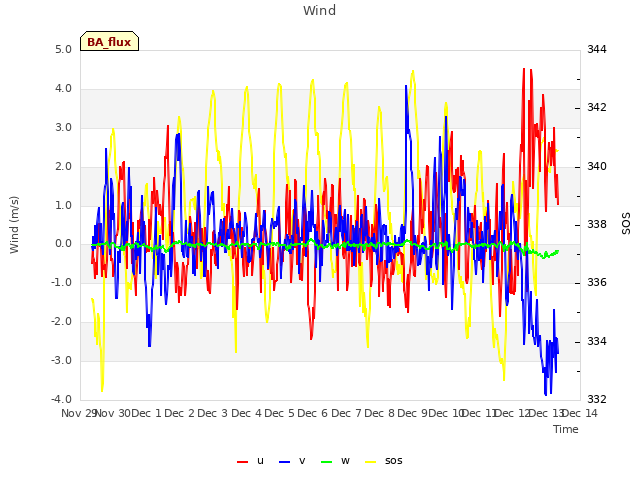Click the -1.0 left axis tick
The height and width of the screenshot is (480, 640).
click(61, 282)
